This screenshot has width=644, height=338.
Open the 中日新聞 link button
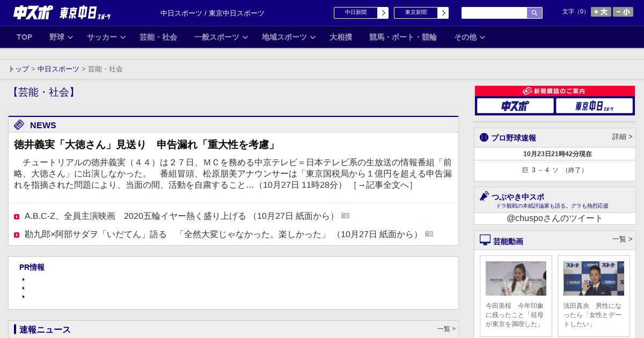click(356, 13)
